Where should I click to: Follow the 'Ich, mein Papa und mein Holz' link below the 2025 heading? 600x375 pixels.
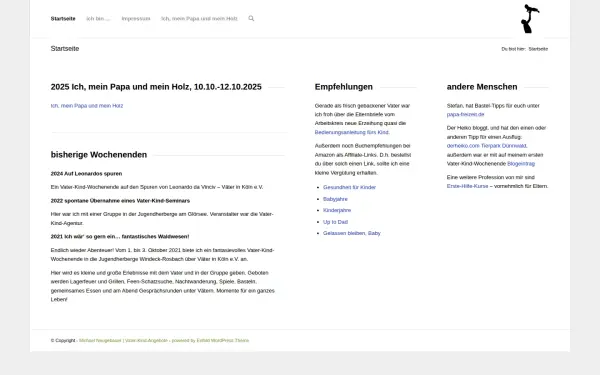[87, 106]
